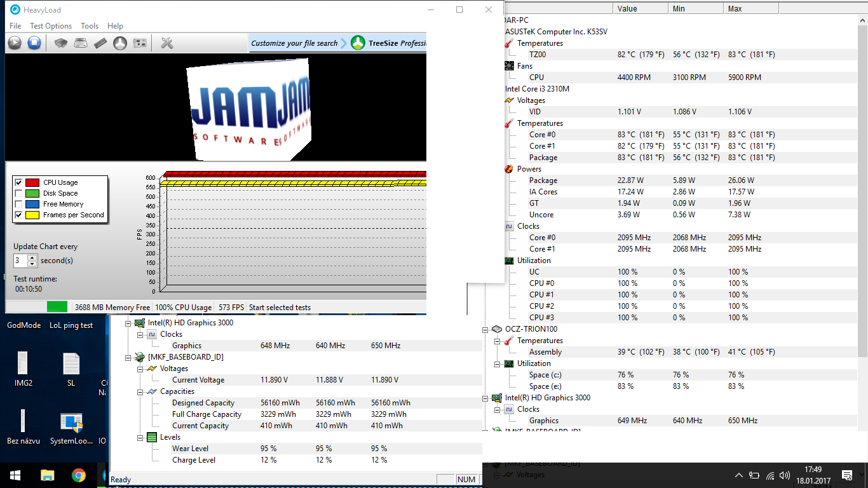The height and width of the screenshot is (488, 868).
Task: Open the Test Options menu
Action: pos(51,26)
